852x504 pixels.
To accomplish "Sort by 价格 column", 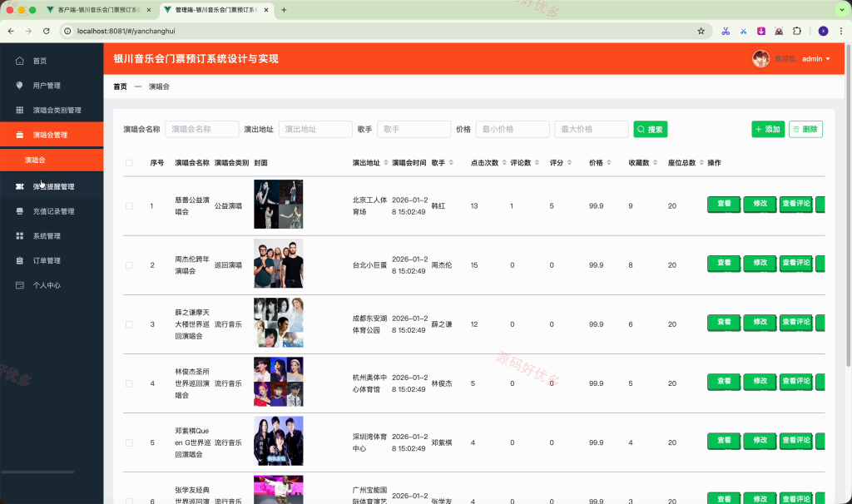I will point(608,162).
